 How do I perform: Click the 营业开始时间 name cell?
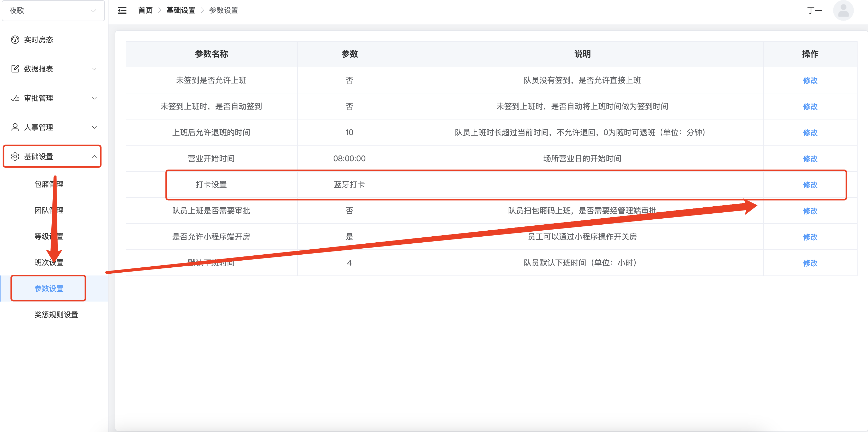click(x=211, y=158)
